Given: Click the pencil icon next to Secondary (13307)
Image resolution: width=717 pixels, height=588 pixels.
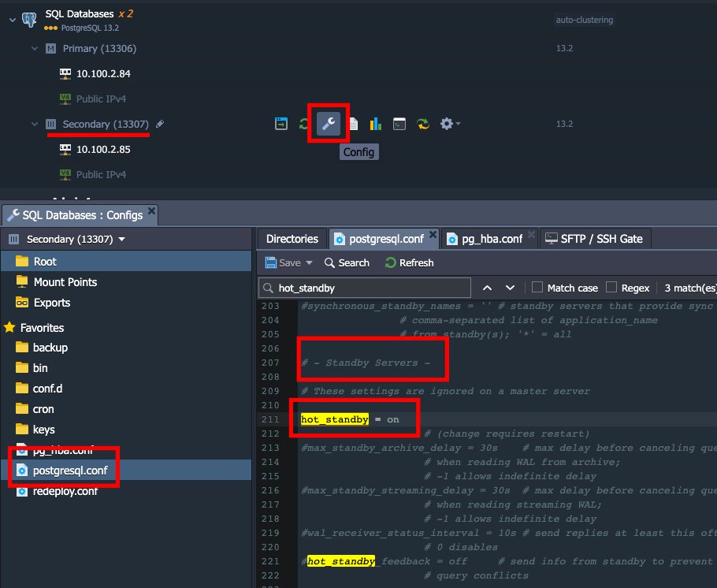Looking at the screenshot, I should pos(160,124).
